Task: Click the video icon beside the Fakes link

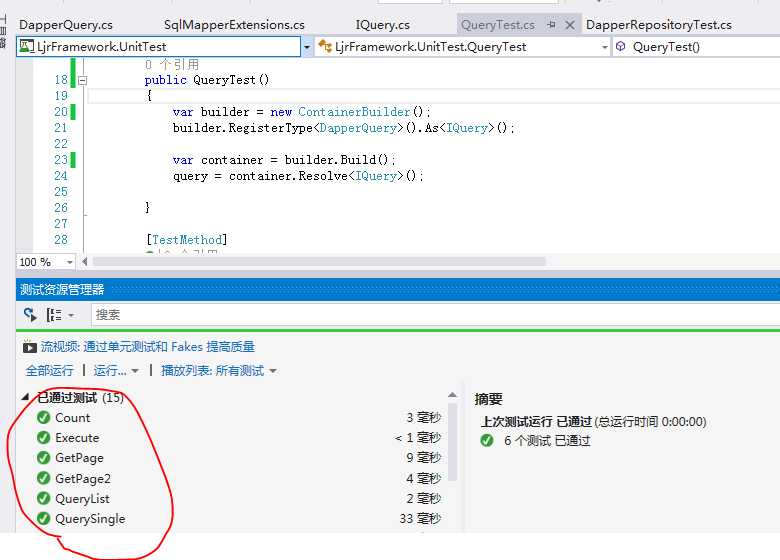Action: click(29, 347)
